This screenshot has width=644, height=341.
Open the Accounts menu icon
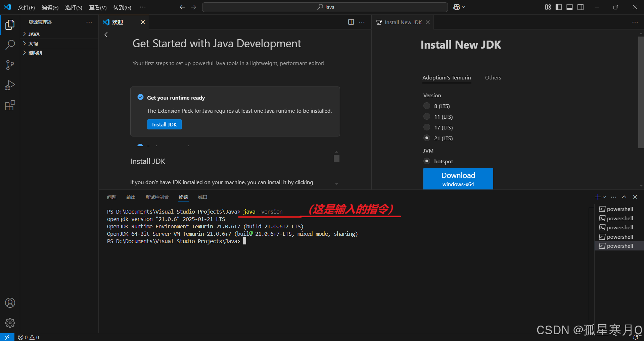(x=10, y=303)
